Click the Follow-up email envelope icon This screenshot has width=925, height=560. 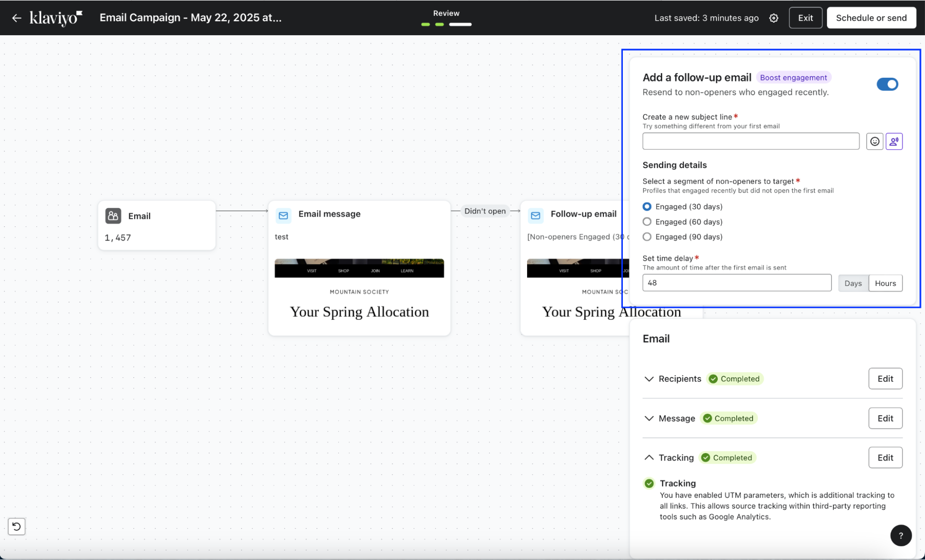click(535, 215)
